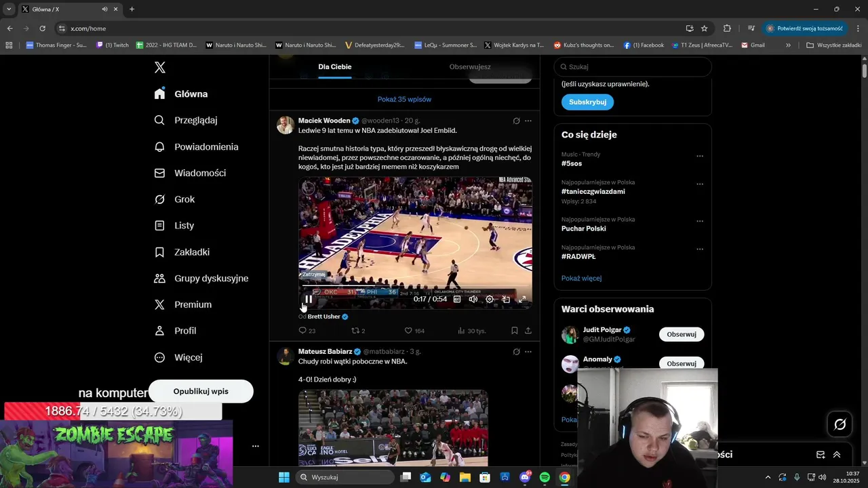Open video playback settings gear
This screenshot has width=868, height=488.
pos(490,299)
